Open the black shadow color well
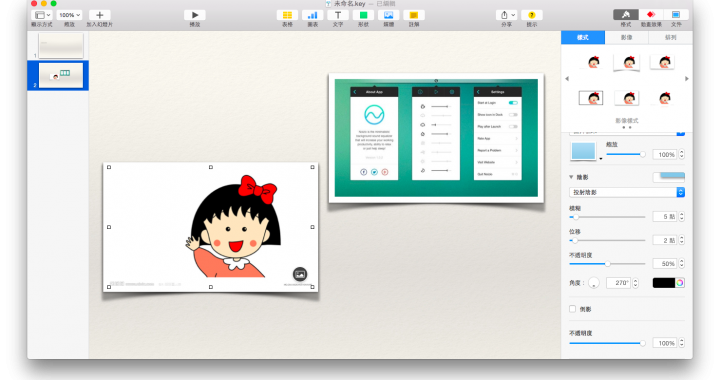The image size is (720, 380). pos(664,283)
